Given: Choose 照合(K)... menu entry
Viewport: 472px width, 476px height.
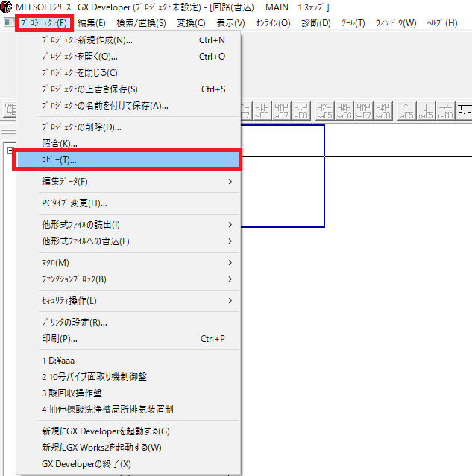Looking at the screenshot, I should pyautogui.click(x=128, y=143).
